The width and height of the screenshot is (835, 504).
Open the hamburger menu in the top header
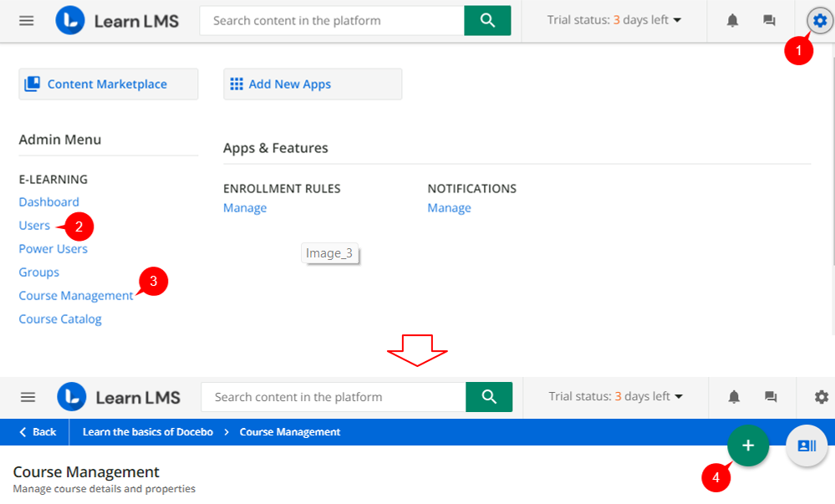click(x=26, y=21)
